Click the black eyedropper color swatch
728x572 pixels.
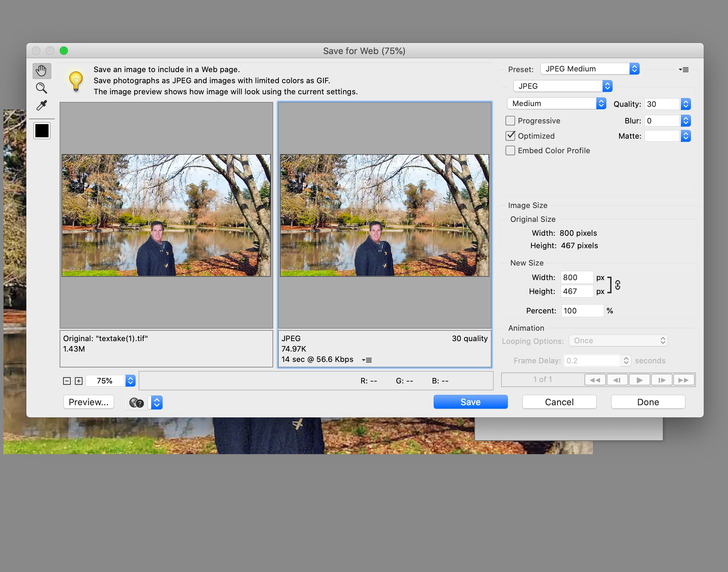tap(42, 131)
